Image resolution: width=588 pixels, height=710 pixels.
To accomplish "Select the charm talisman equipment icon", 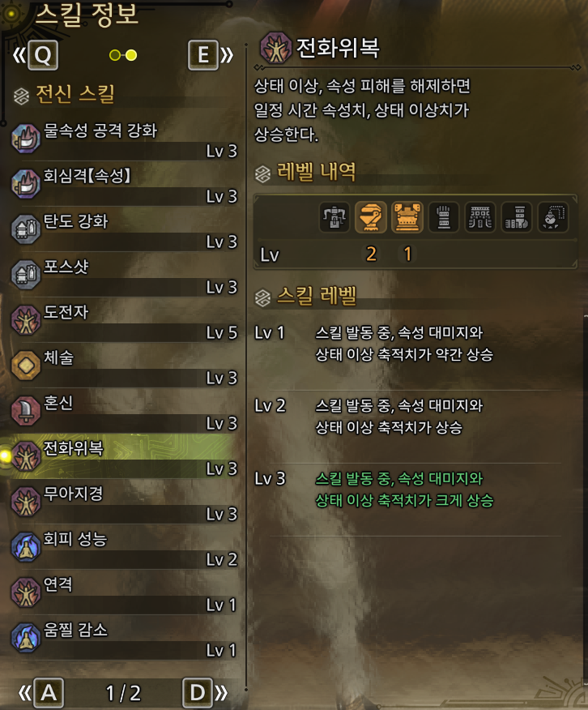I will pos(552,217).
